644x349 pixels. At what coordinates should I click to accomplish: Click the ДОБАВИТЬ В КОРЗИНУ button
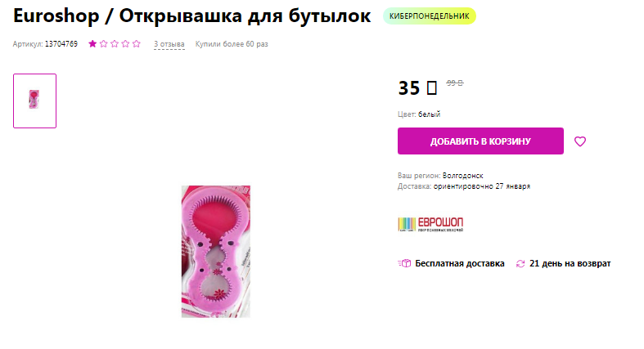(480, 141)
